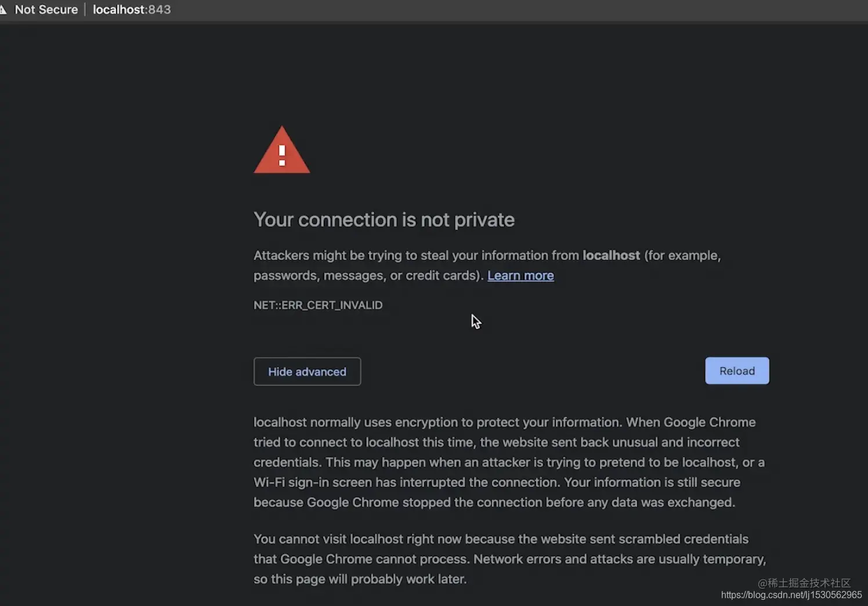Viewport: 868px width, 606px height.
Task: Click the localhost:843 URL in address bar
Action: pos(131,10)
